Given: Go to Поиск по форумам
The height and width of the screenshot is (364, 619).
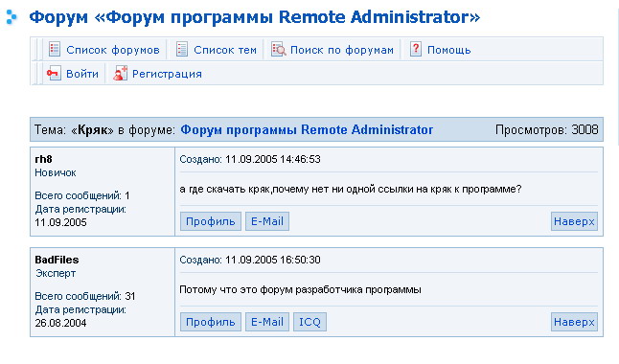Looking at the screenshot, I should tap(342, 50).
